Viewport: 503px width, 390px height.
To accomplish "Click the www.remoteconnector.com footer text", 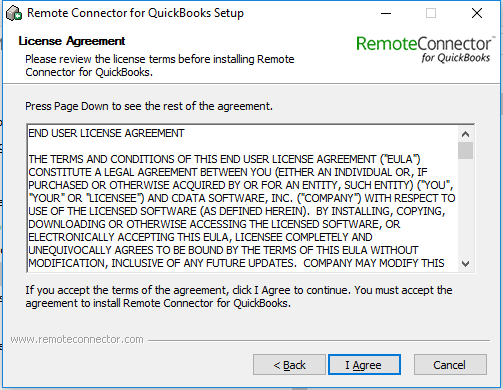I will pyautogui.click(x=77, y=339).
